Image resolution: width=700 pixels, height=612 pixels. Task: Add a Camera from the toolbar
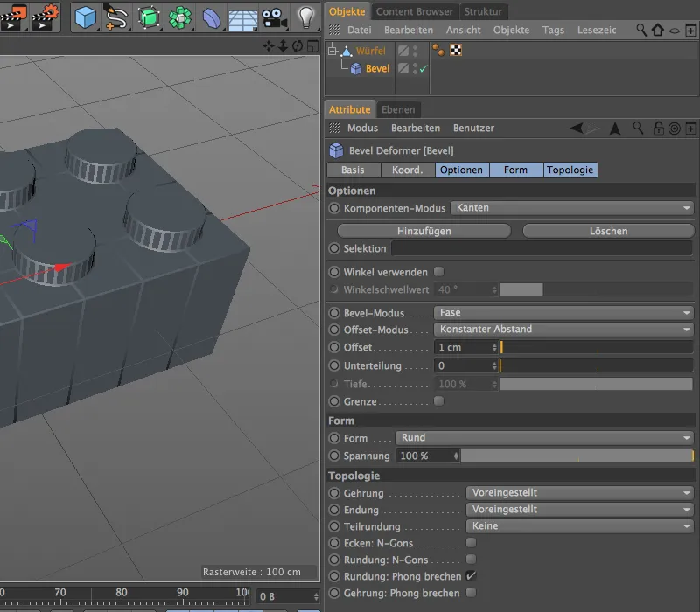(274, 16)
